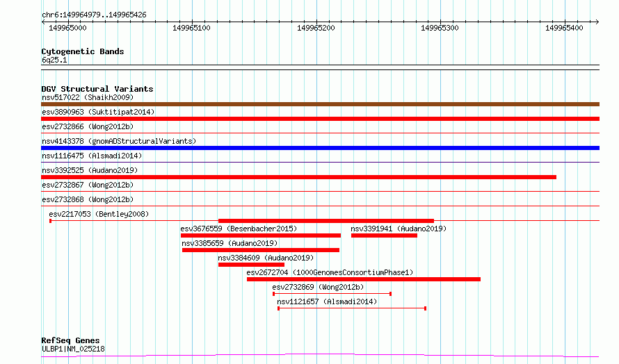Image resolution: width=619 pixels, height=364 pixels.
Task: Click the ULBP1|NM_025218 gene label
Action: tap(73, 349)
